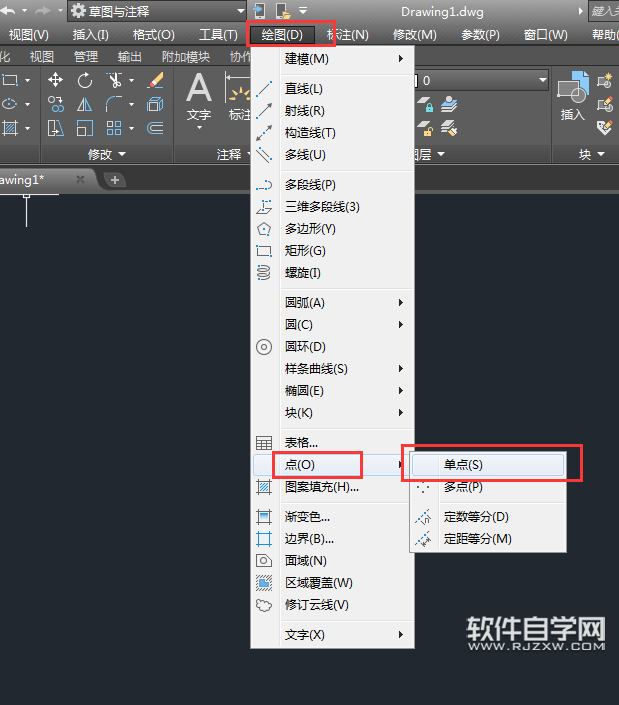Expand the Array tool dropdown arrow
Viewport: 619px width, 705px height.
tap(131, 129)
